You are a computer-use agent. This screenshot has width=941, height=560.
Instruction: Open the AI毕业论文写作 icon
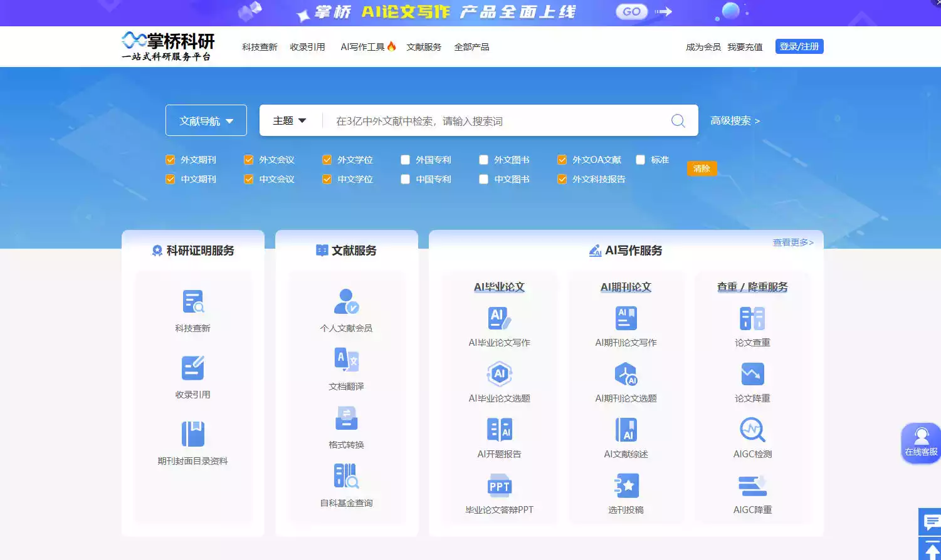coord(500,318)
